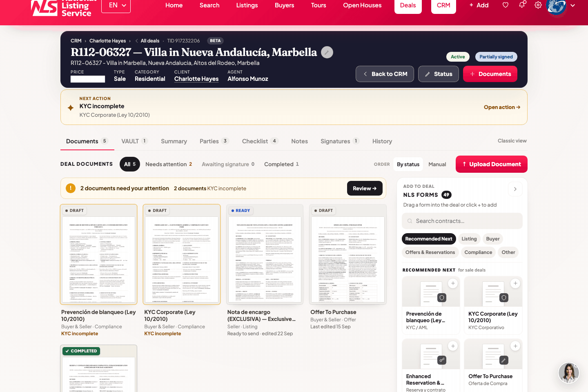Expand the NLS Forms panel chevron

515,189
